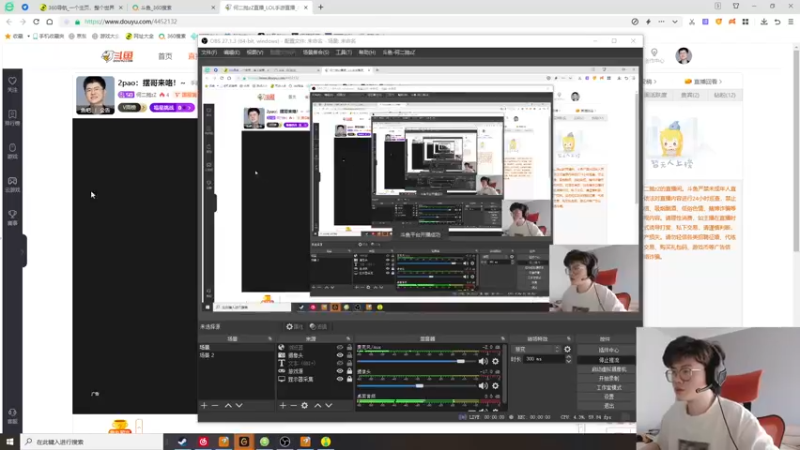The image size is (800, 450).
Task: Toggle the lock on the 游戏源 source
Action: pos(349,371)
